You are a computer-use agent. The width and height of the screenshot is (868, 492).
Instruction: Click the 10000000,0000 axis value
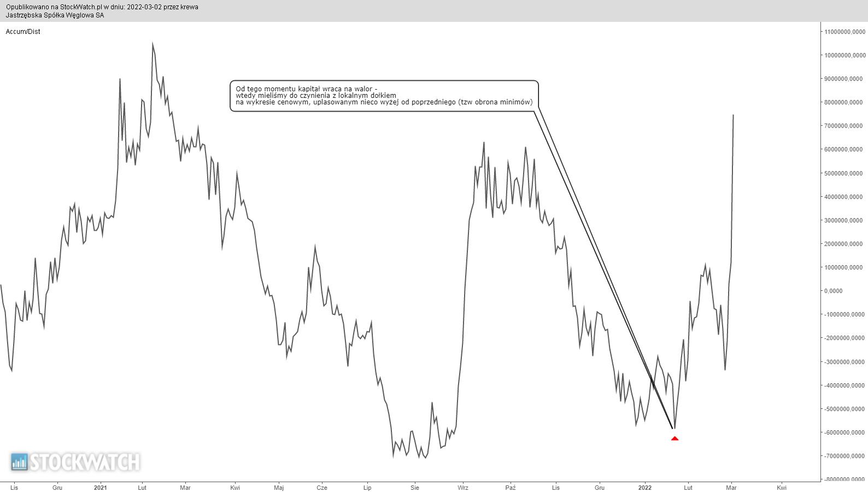click(x=844, y=55)
